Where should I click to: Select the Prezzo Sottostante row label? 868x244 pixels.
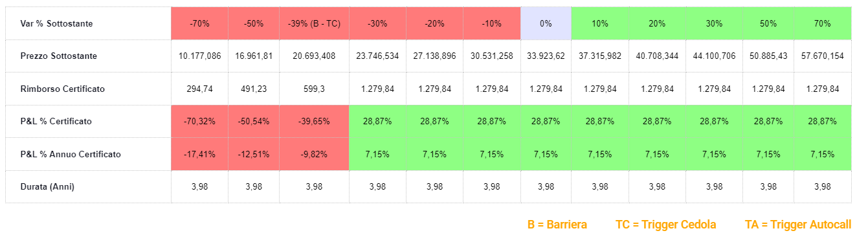[x=59, y=56]
